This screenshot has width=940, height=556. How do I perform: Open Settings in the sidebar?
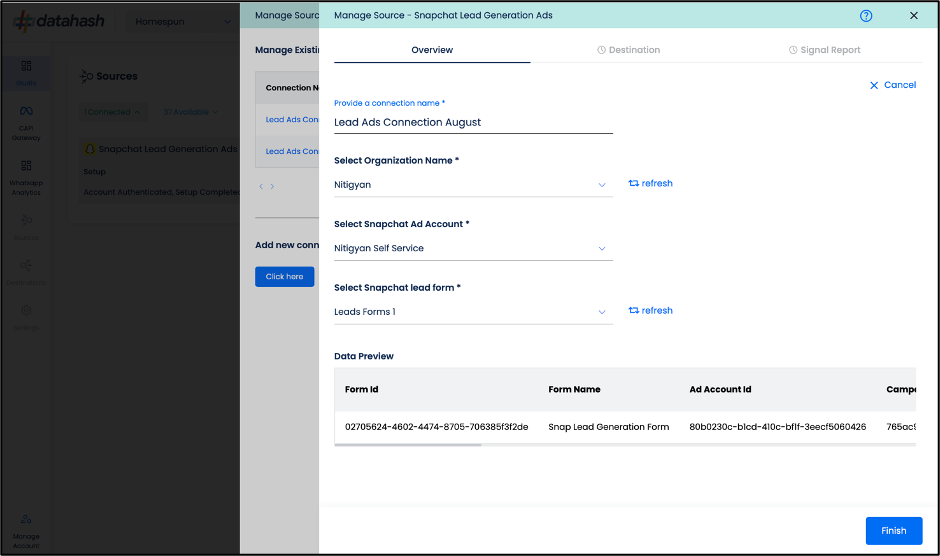(26, 318)
